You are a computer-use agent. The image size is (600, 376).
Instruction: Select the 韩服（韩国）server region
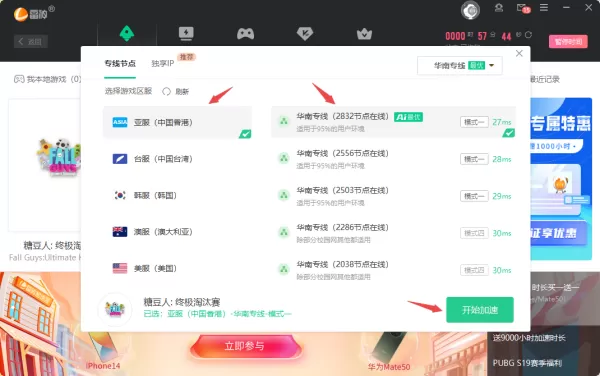click(178, 195)
